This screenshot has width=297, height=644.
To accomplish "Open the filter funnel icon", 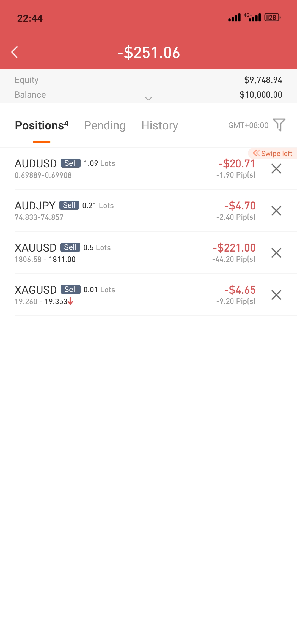I will (x=279, y=125).
